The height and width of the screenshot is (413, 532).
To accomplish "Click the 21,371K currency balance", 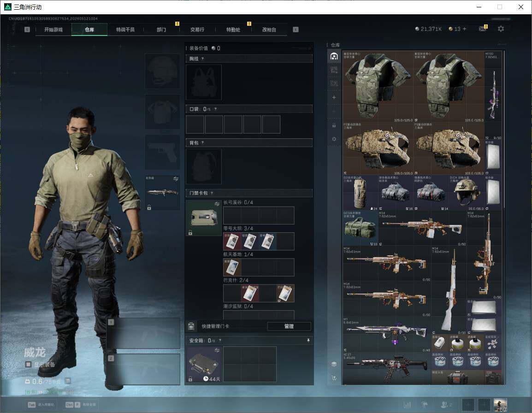I will click(x=428, y=29).
